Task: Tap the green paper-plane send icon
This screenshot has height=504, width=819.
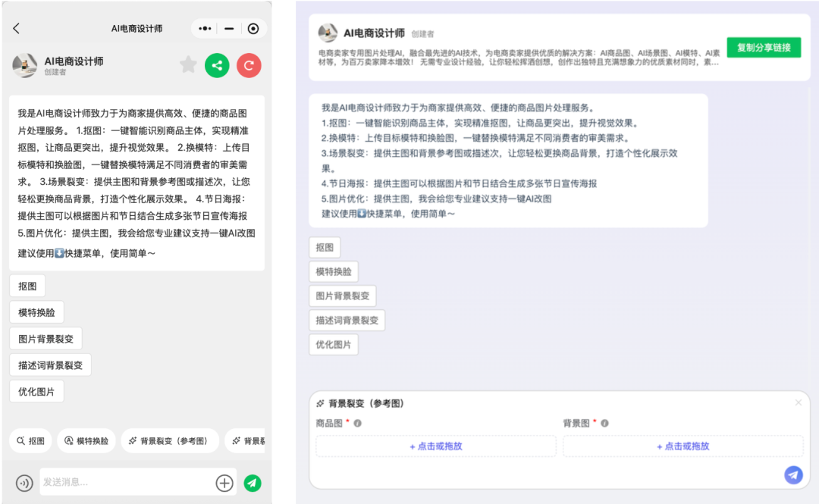Action: point(253,483)
